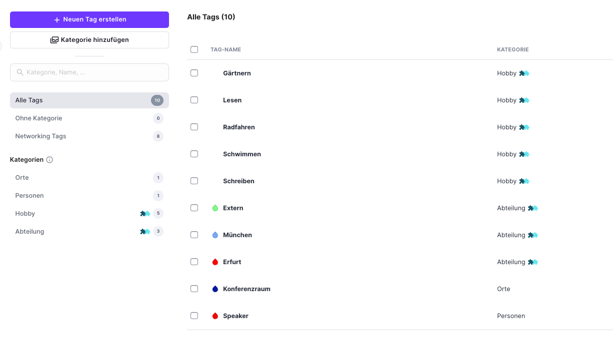
Task: Click the puzzle icon in the Schreiben row
Action: (524, 181)
